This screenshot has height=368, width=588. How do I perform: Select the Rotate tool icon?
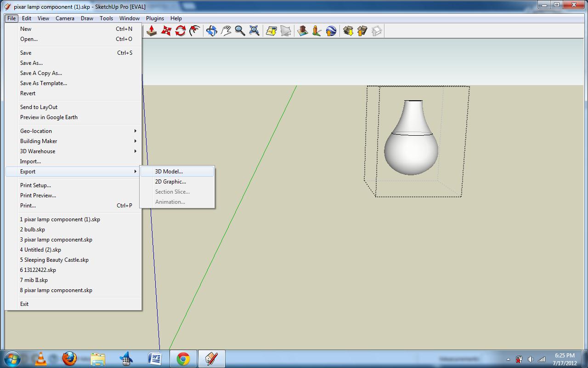click(x=181, y=31)
